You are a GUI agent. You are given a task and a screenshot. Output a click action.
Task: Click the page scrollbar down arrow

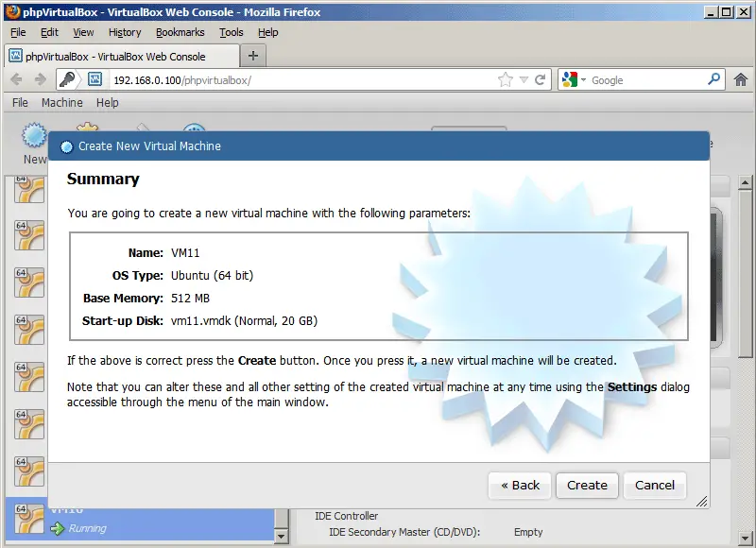(745, 537)
